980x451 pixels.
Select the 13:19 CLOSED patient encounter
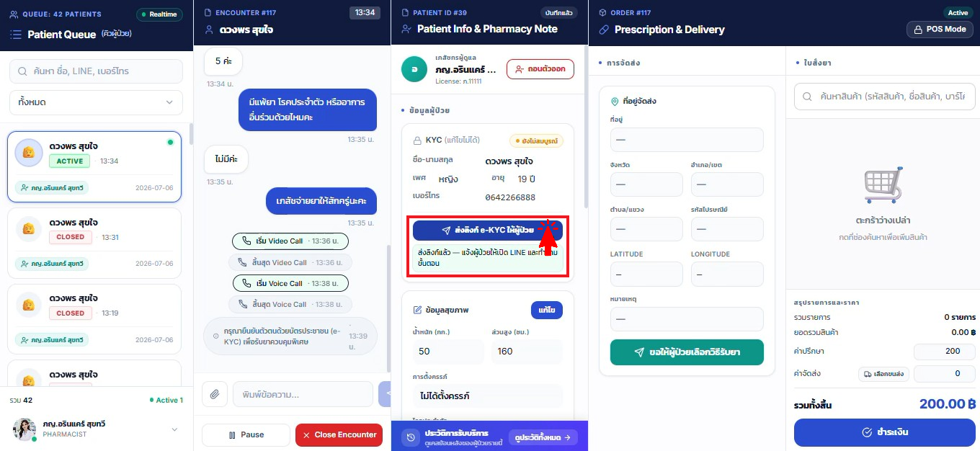94,317
